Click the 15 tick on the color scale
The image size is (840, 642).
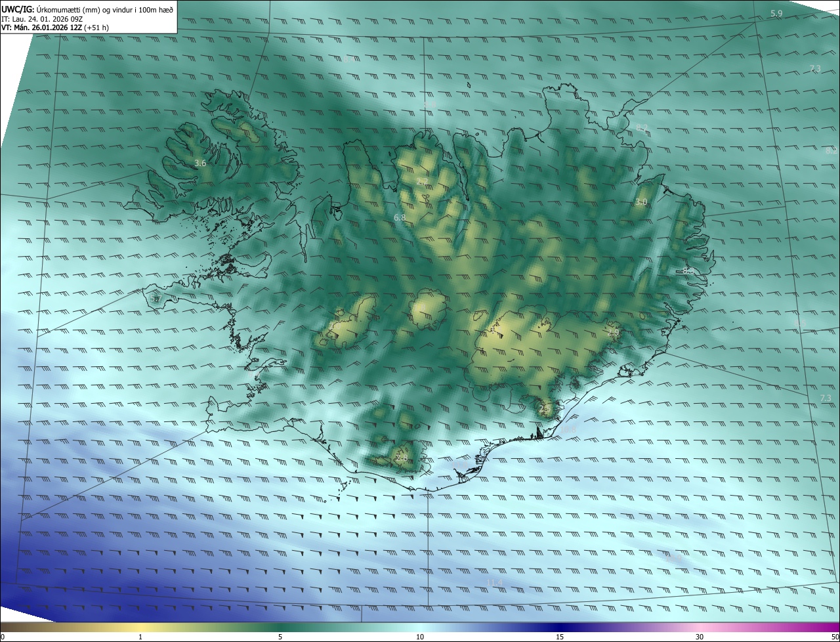(560, 637)
